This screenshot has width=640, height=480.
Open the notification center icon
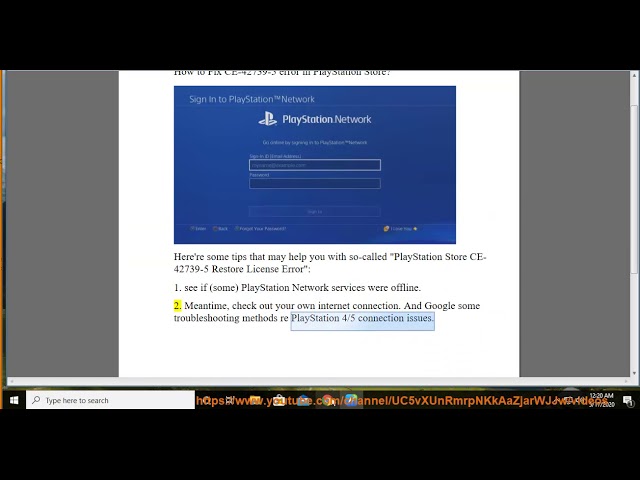628,401
